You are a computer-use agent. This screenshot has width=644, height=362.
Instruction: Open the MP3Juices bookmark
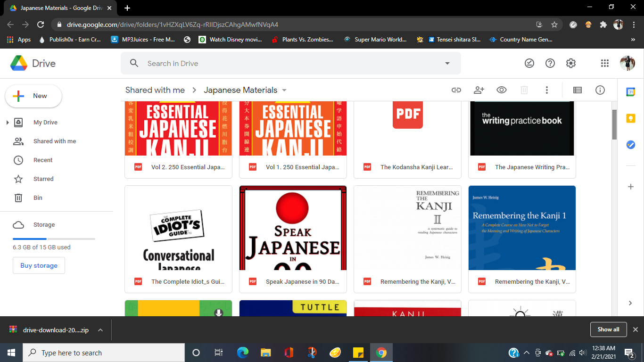(x=143, y=40)
